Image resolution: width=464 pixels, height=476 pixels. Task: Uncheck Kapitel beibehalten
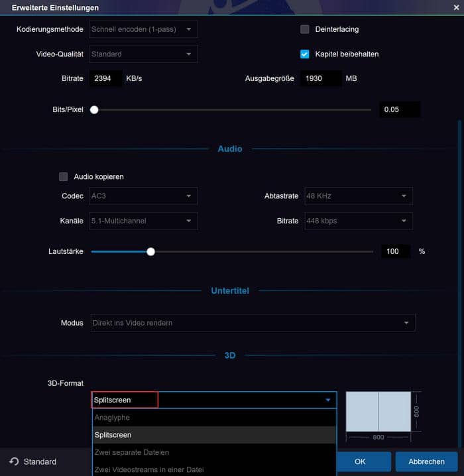pyautogui.click(x=305, y=54)
